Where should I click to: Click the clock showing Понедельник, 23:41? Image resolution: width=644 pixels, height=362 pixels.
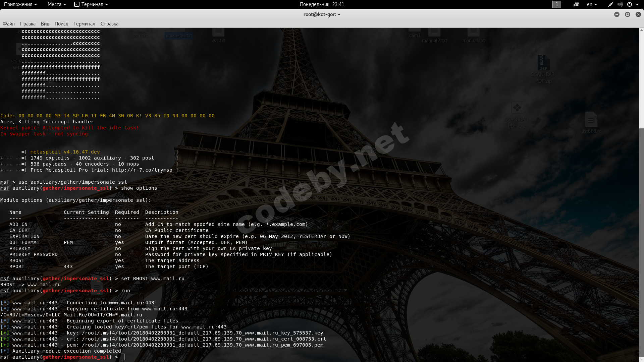[322, 4]
